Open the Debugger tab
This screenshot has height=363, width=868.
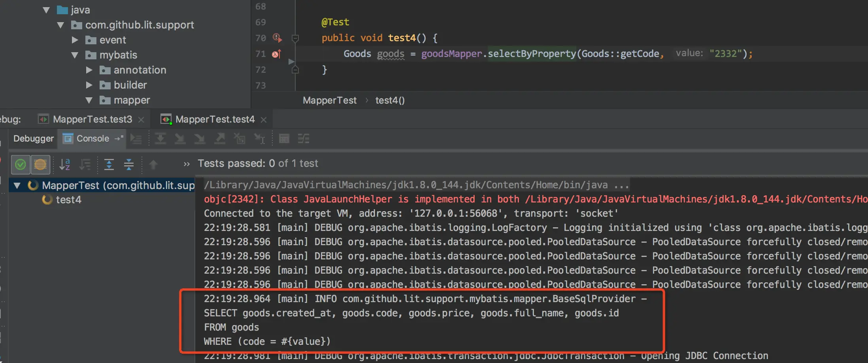(34, 139)
